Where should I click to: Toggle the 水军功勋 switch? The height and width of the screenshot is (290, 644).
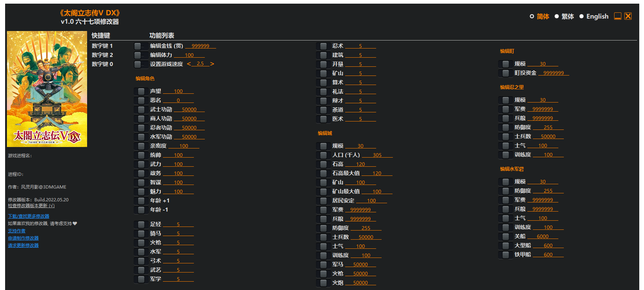click(x=140, y=137)
